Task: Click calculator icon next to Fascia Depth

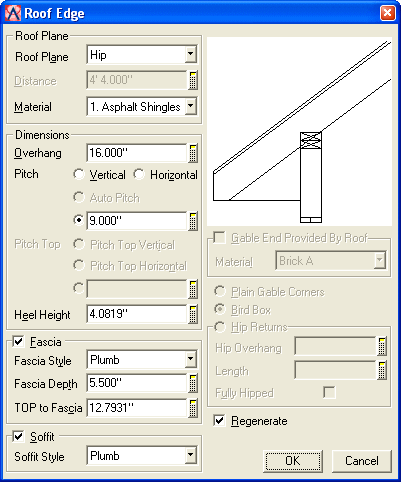Action: tap(193, 383)
